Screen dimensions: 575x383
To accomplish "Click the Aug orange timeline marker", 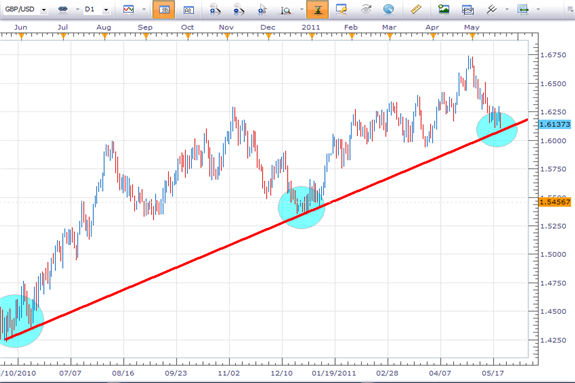I will (x=105, y=36).
